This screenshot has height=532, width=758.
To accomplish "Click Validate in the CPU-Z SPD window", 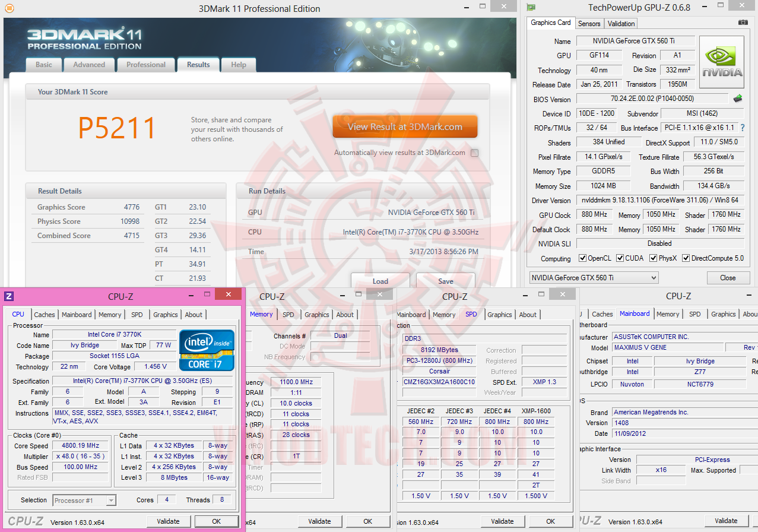I will (x=502, y=521).
